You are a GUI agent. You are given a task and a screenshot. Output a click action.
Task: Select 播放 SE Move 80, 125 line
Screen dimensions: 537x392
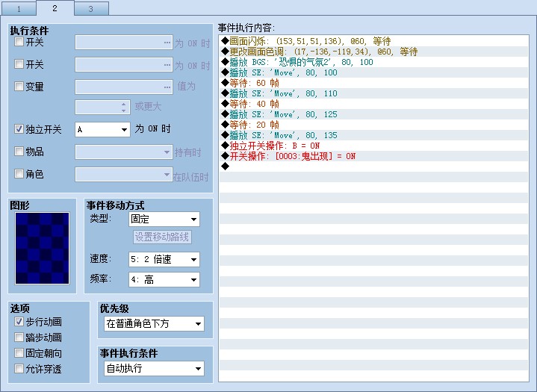tap(373, 114)
